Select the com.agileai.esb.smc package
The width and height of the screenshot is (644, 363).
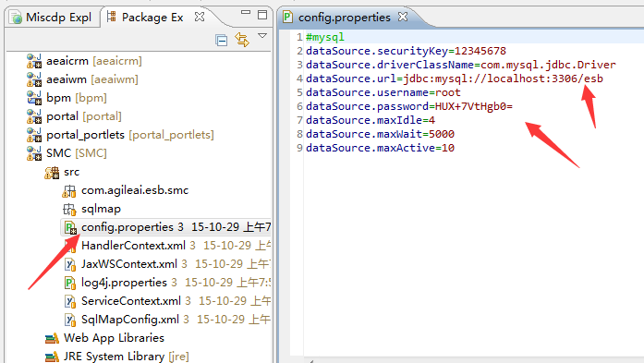point(135,190)
